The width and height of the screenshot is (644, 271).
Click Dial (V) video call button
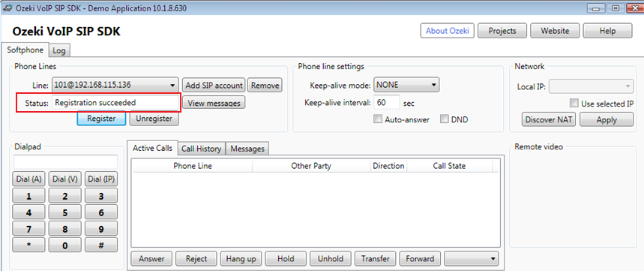(x=65, y=179)
